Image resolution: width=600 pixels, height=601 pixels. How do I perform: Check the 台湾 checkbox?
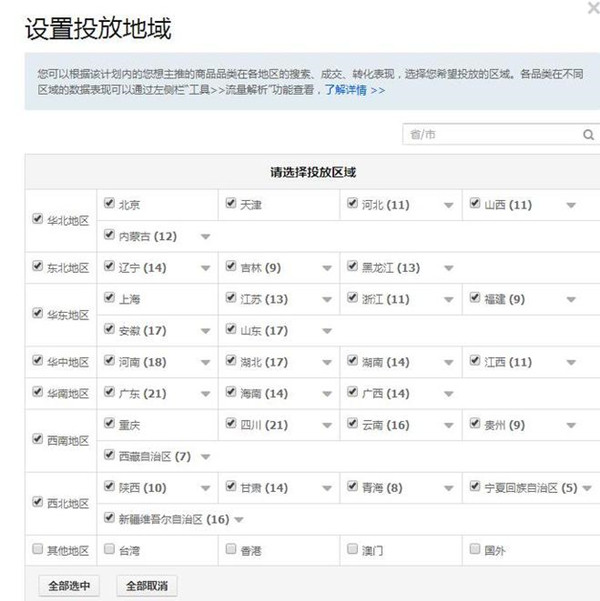tap(109, 549)
